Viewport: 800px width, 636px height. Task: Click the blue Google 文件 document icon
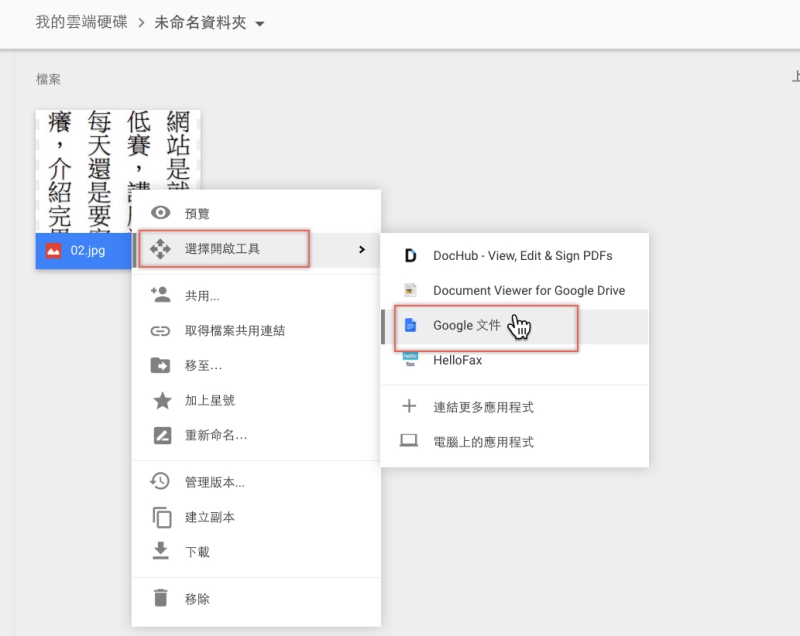click(x=410, y=325)
